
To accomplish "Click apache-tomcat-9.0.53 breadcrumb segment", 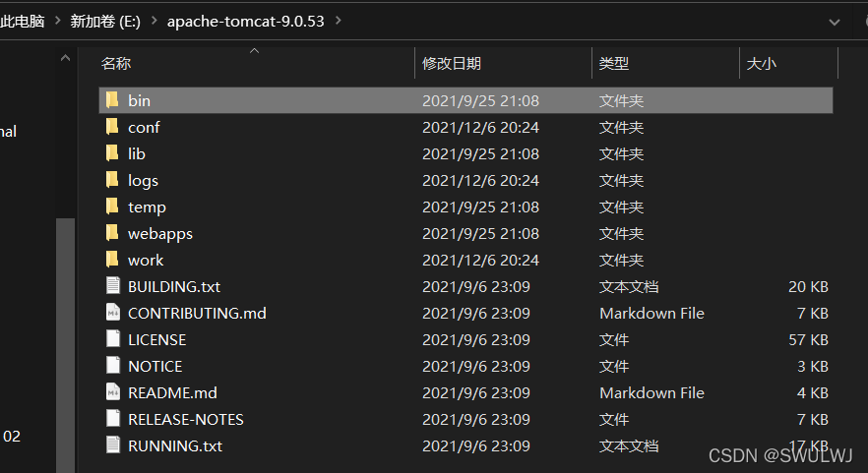I will (246, 21).
